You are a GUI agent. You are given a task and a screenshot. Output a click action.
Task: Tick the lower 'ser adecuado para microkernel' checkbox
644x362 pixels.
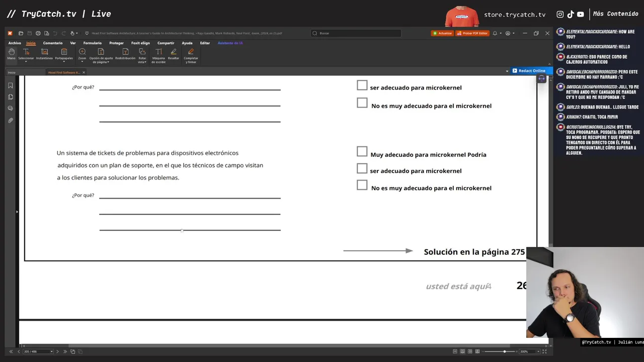point(362,168)
